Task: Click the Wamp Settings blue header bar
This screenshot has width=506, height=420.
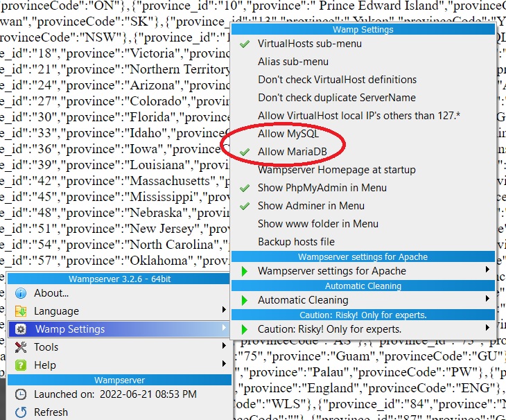Action: (x=363, y=30)
